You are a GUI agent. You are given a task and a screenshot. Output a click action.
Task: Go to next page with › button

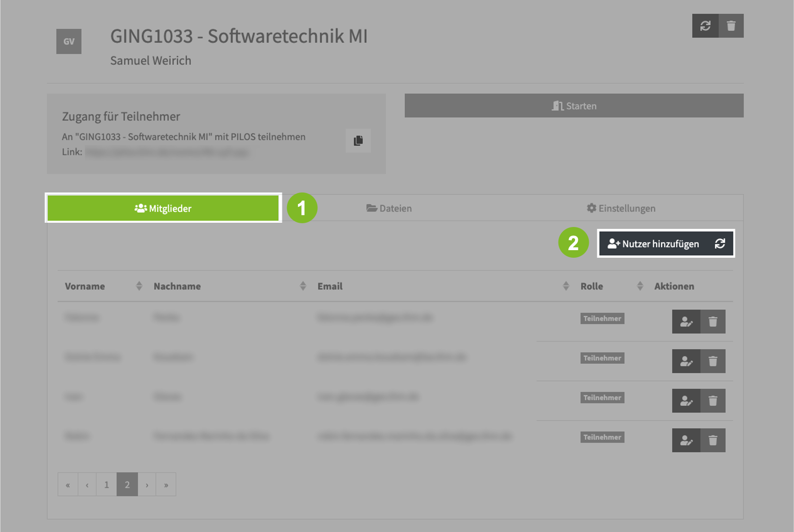(147, 484)
